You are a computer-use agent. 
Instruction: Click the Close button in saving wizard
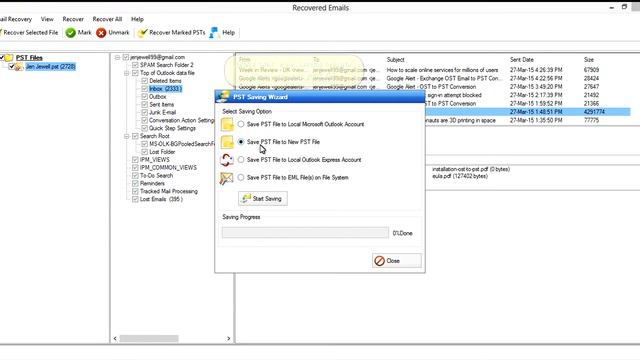pyautogui.click(x=397, y=260)
